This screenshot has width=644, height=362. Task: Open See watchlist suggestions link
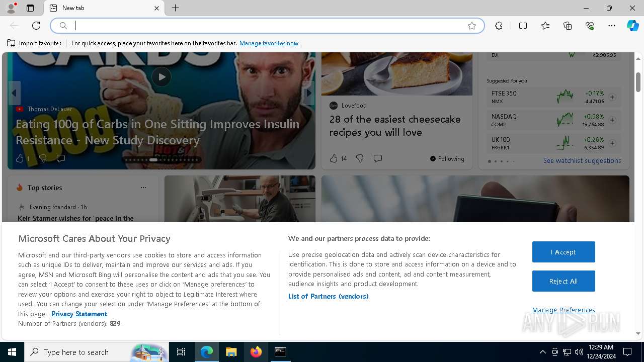pos(582,161)
